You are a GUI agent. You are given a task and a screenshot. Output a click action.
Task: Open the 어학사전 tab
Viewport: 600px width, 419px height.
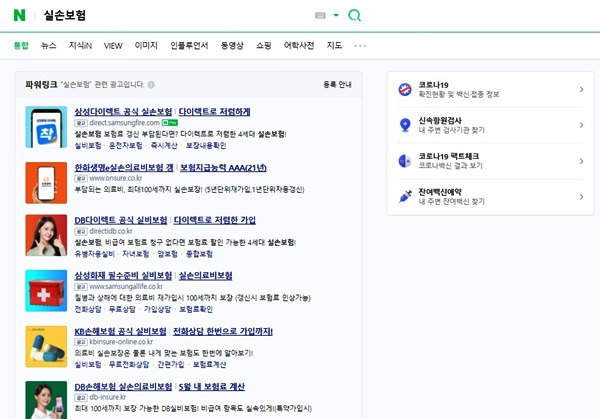[x=299, y=46]
